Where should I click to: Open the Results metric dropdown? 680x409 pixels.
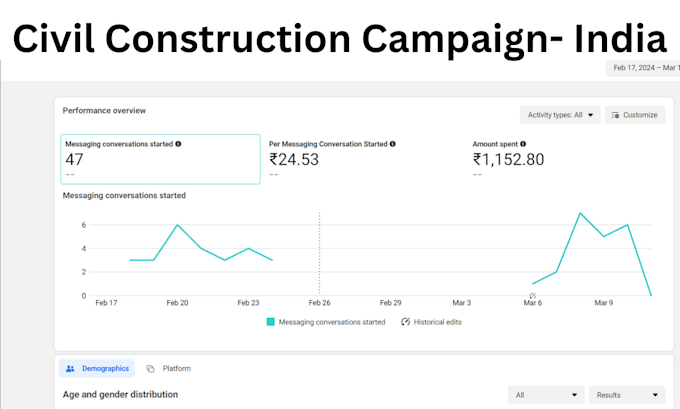(x=627, y=395)
